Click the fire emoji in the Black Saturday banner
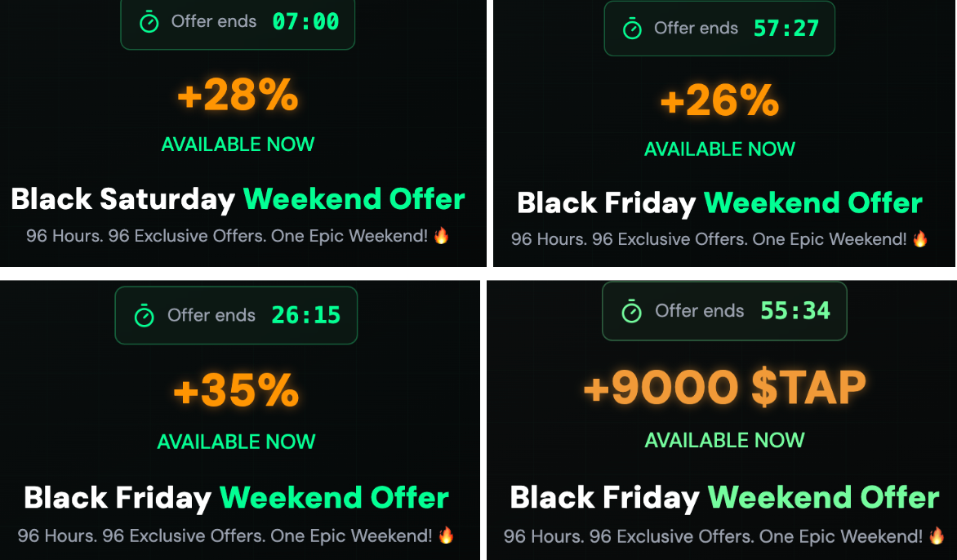The height and width of the screenshot is (560, 957). [442, 236]
